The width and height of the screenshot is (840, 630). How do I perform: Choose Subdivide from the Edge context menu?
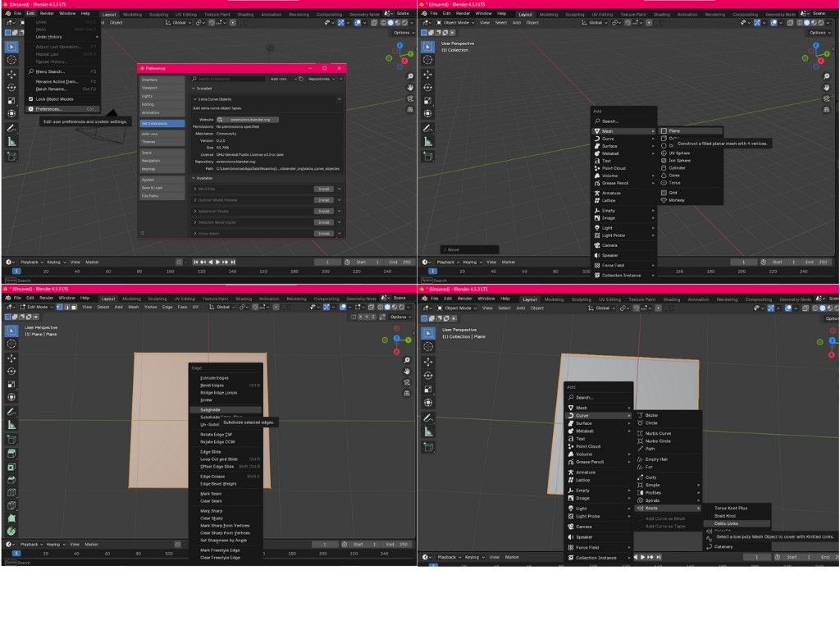tap(210, 409)
